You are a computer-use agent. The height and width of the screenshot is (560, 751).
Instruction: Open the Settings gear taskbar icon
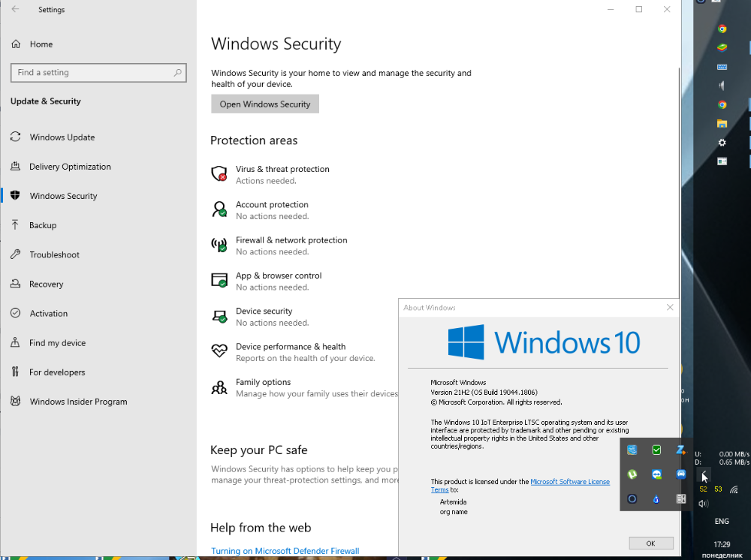[x=722, y=143]
